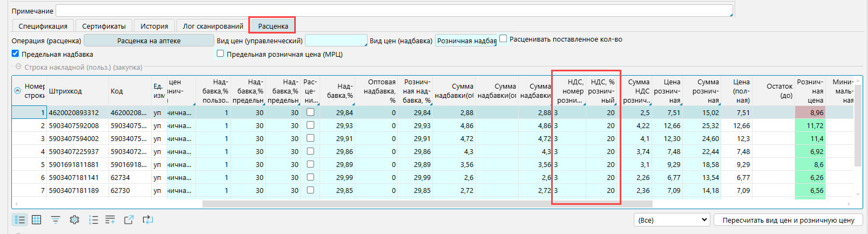
Task: Click the numbered list icon
Action: [93, 220]
